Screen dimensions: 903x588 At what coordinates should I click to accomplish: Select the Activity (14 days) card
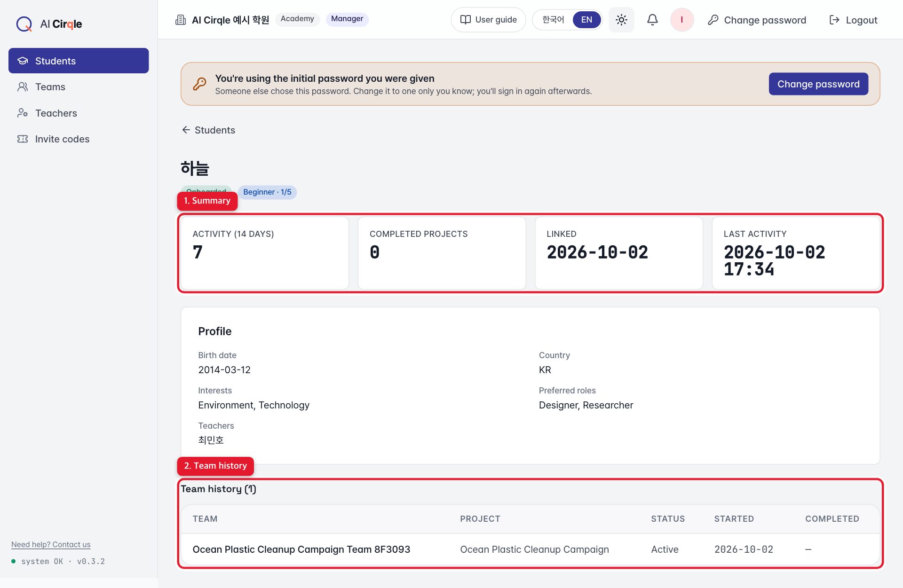[x=265, y=253]
